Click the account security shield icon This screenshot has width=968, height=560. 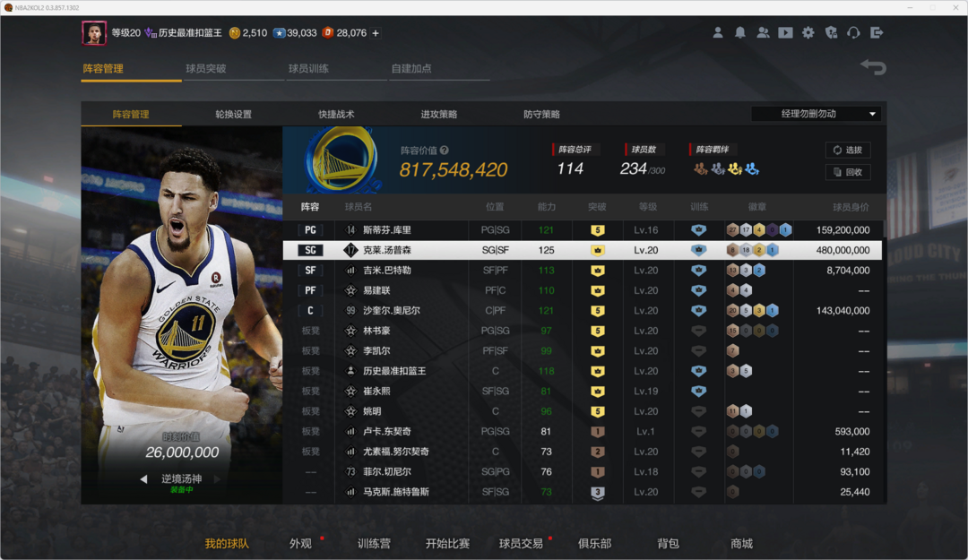coord(831,32)
